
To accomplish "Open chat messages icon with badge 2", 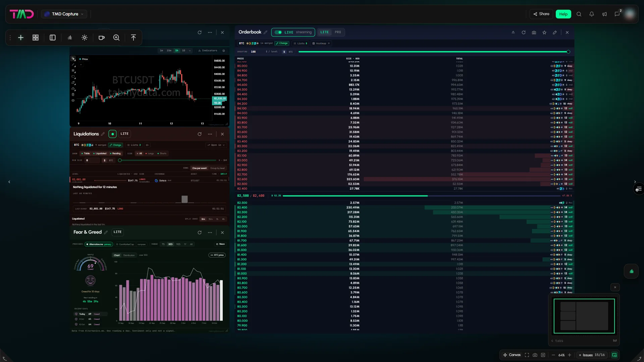I will (617, 14).
